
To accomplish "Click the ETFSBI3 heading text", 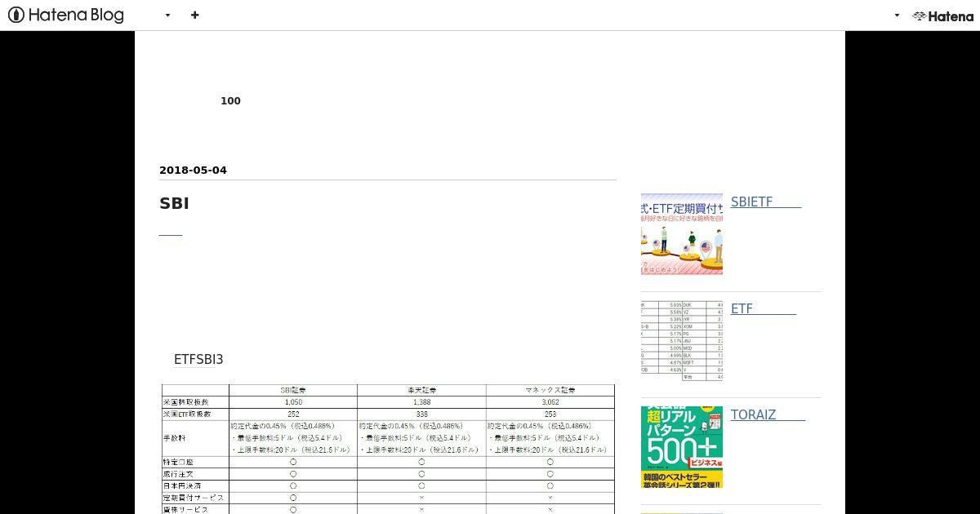I will 198,360.
